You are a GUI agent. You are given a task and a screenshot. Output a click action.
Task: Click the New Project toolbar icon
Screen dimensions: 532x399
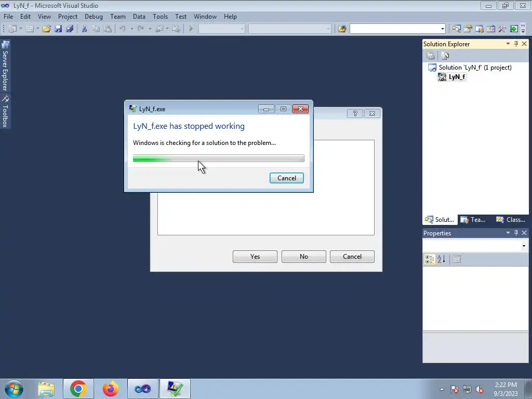pos(12,29)
